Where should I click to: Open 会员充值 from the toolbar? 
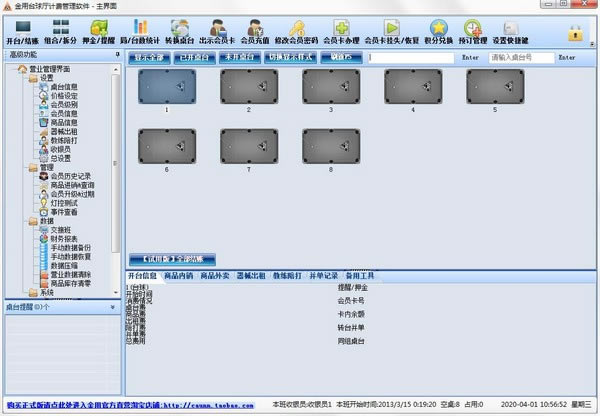click(x=256, y=30)
